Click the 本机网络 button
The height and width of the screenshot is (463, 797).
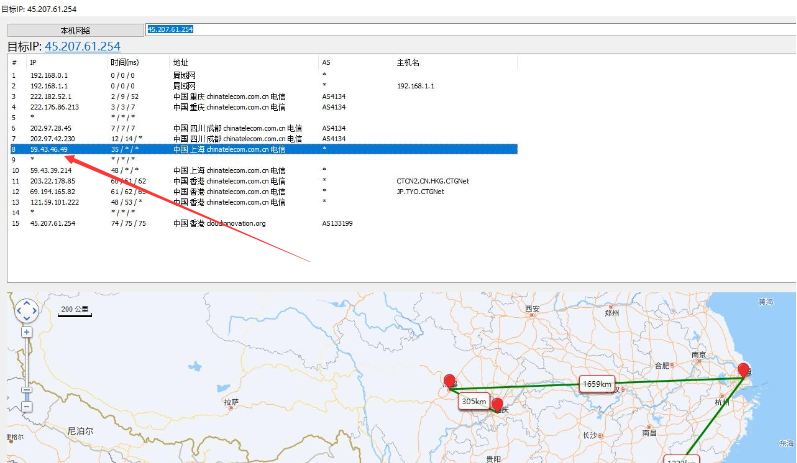(x=75, y=30)
